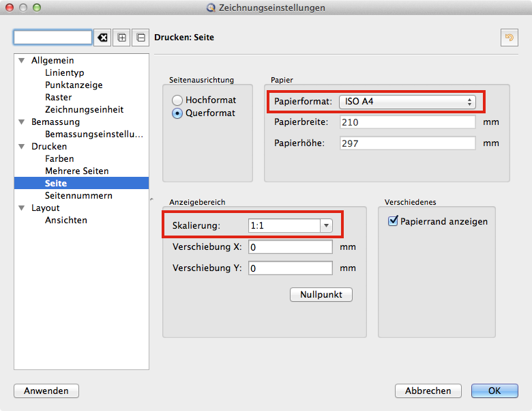This screenshot has width=532, height=411.
Task: Click the reset to defaults arrow icon
Action: [x=509, y=38]
